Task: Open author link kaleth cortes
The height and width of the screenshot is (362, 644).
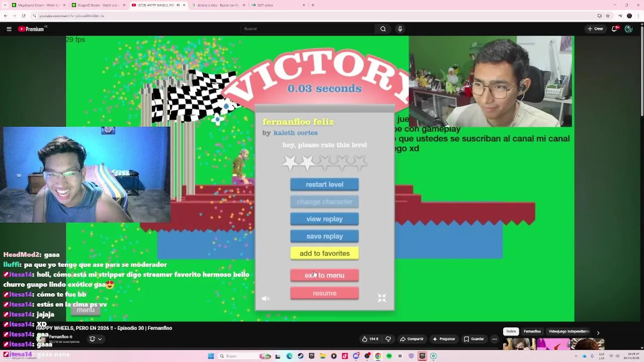Action: coord(295,133)
